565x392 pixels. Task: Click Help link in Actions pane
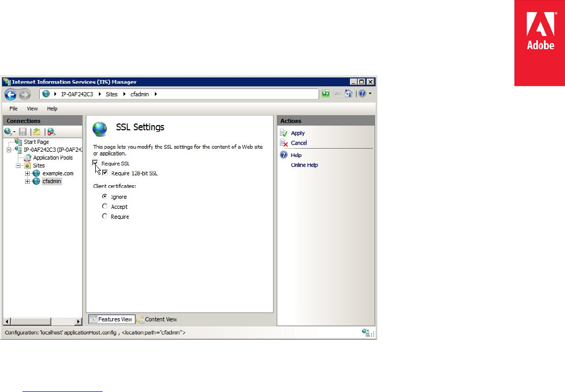[x=296, y=155]
